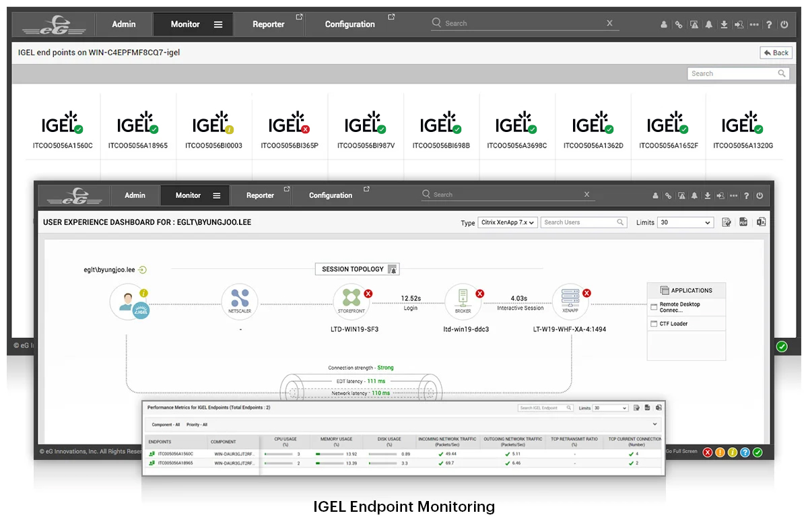Viewport: 808px width, 532px height.
Task: Open the IGEL endpoint ITCOO5056A1320G tile
Action: (743, 130)
